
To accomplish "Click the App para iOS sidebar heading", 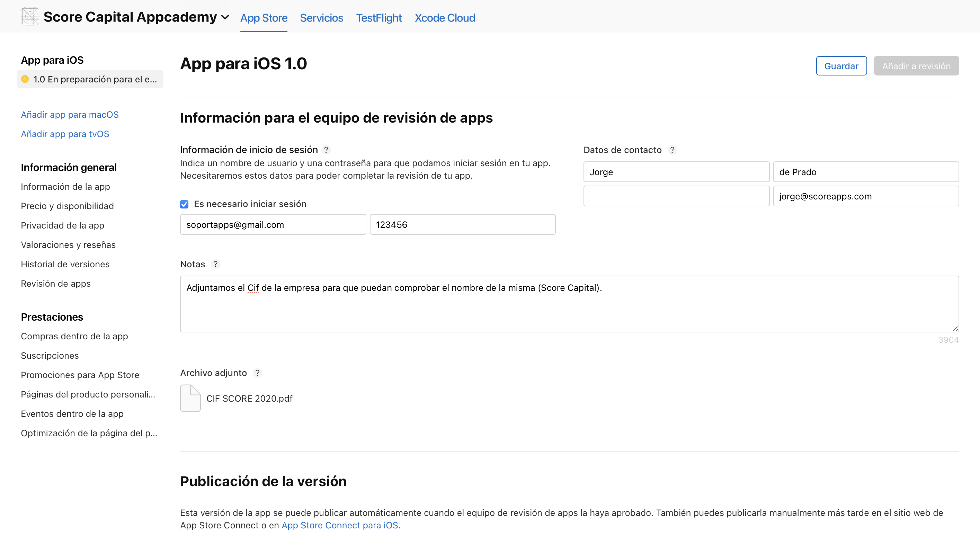I will pos(52,60).
